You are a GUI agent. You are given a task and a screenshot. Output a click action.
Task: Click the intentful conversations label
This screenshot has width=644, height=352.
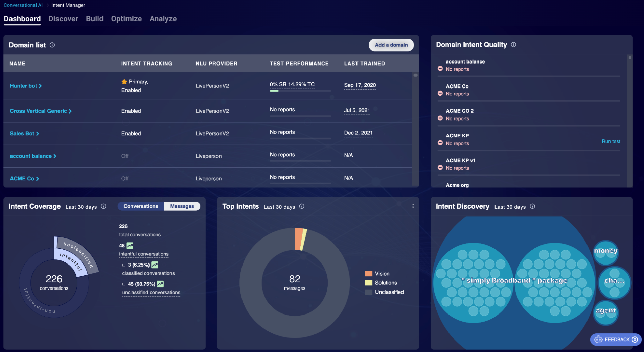[x=144, y=254]
